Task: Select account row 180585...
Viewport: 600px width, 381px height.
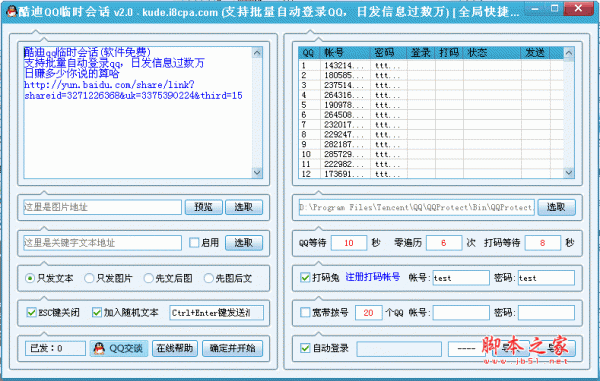Action: point(431,75)
